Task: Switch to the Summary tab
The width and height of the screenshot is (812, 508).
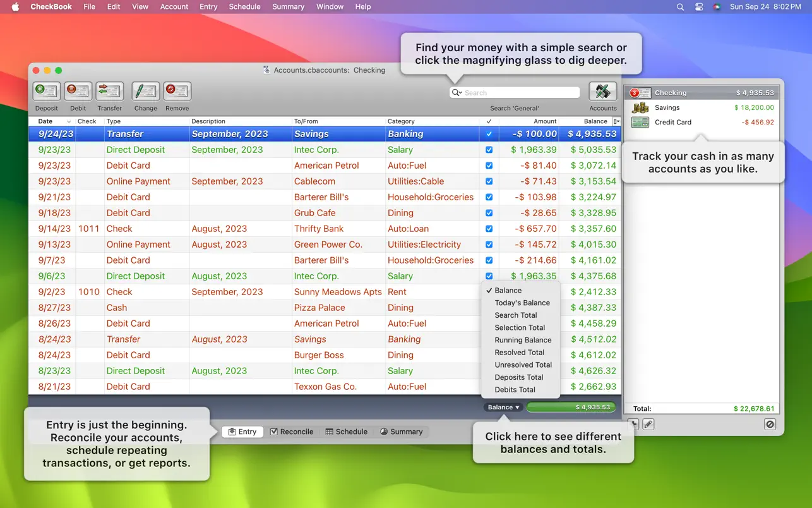Action: click(402, 432)
